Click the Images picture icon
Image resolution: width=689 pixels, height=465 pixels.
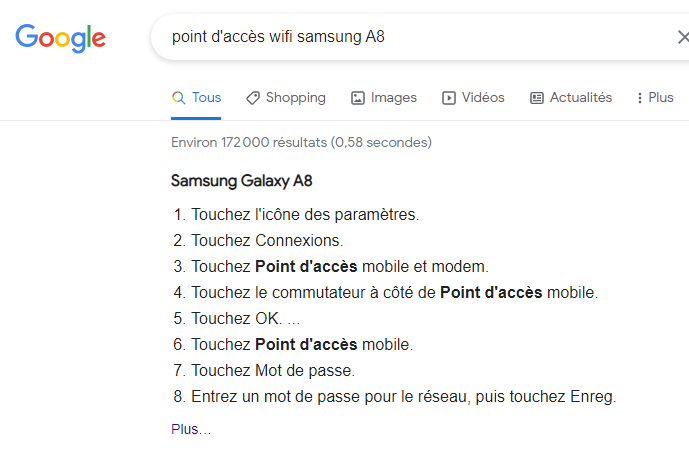tap(358, 98)
